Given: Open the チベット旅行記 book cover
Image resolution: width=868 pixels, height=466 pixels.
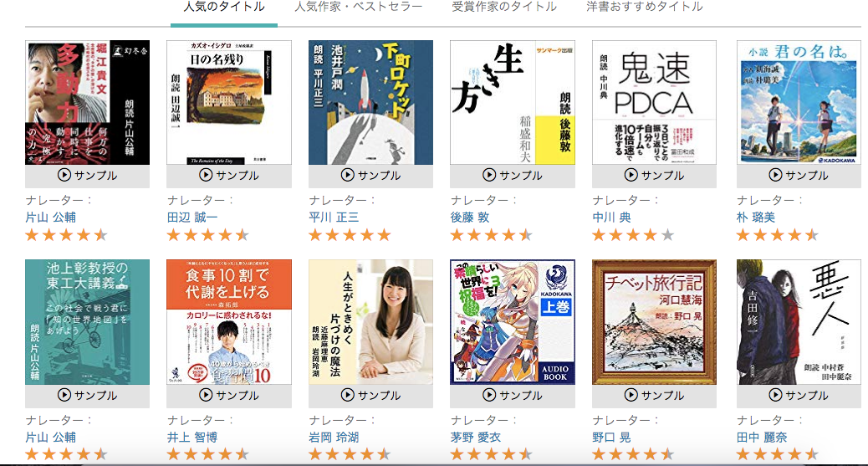Looking at the screenshot, I should point(654,322).
